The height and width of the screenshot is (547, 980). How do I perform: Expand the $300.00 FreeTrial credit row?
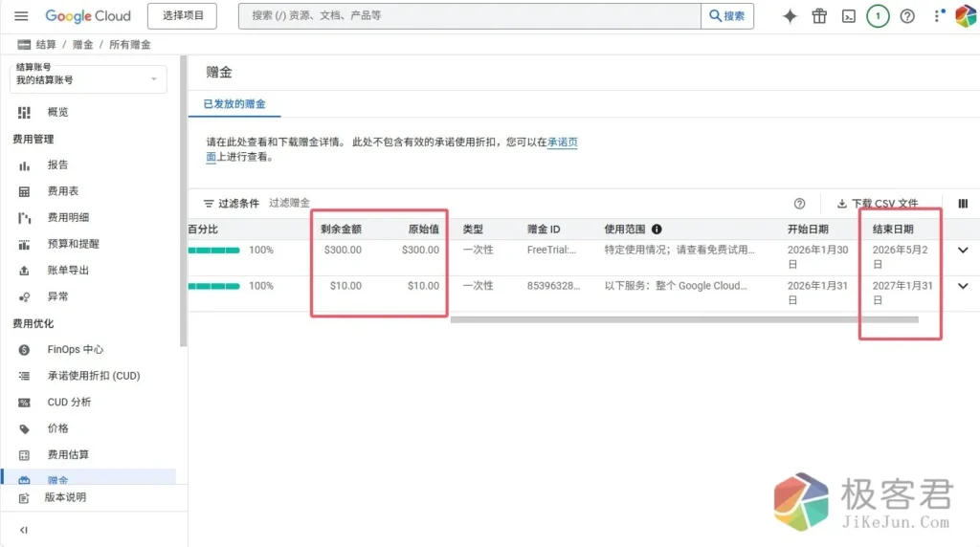tap(963, 251)
